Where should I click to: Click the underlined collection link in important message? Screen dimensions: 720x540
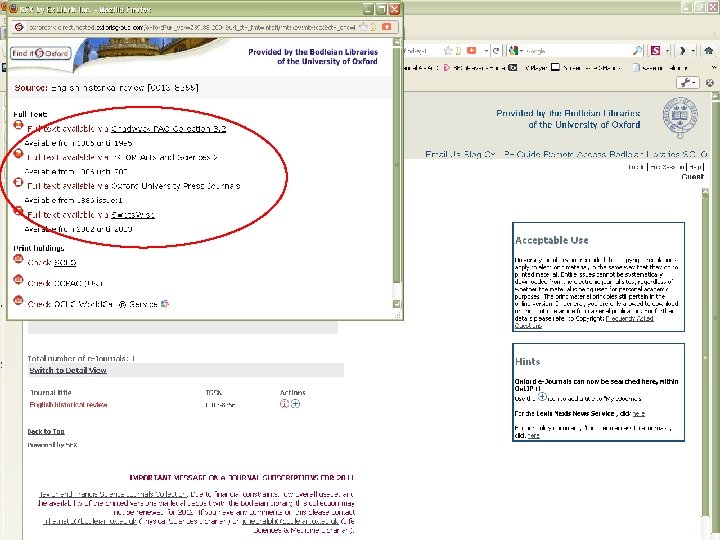[112, 494]
